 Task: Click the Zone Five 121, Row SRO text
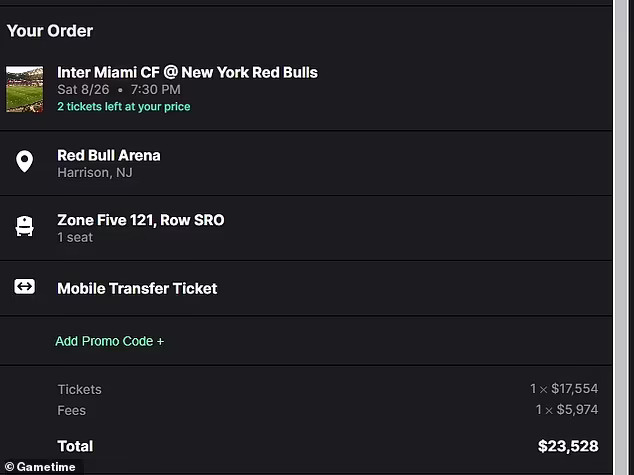(x=141, y=220)
